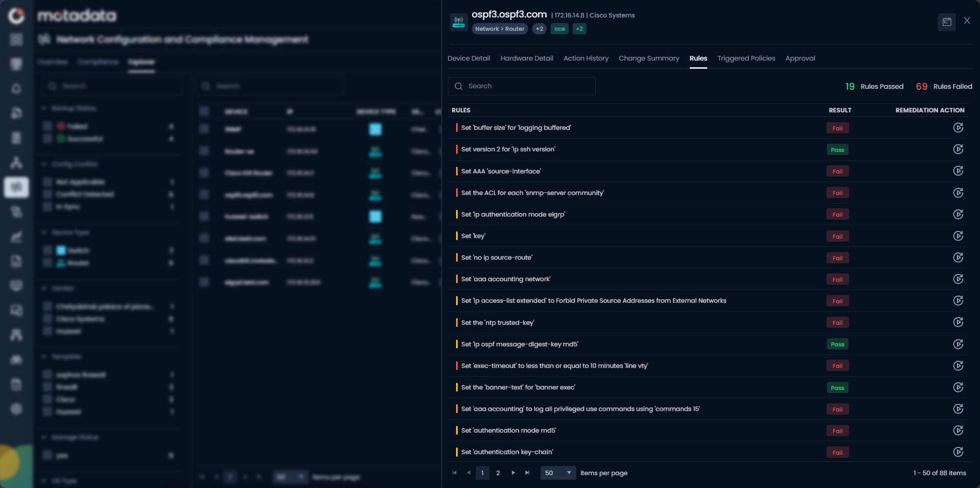Click rule 'Set the 'ntp trusted-key''
Screen dimensions: 980x488
pos(498,322)
